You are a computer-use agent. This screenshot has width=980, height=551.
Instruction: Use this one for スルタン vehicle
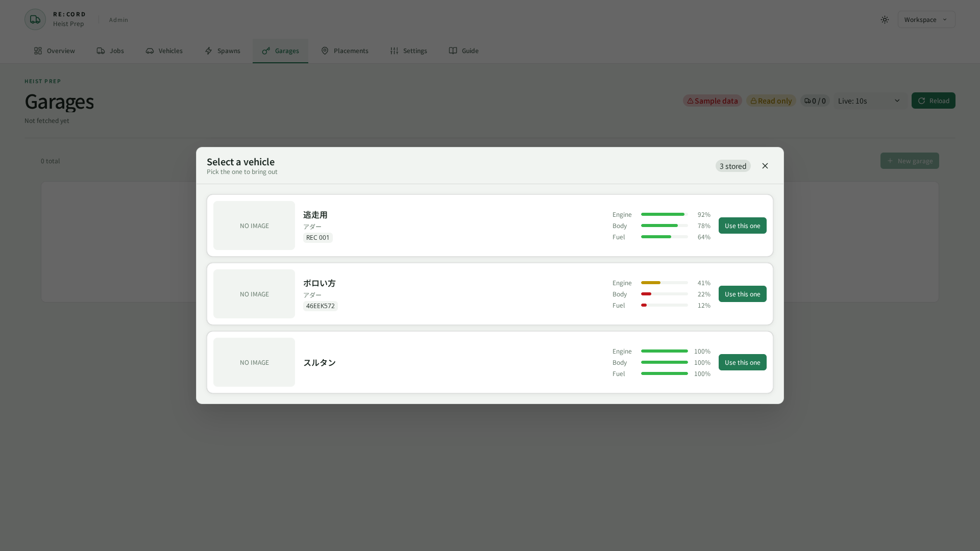tap(743, 362)
